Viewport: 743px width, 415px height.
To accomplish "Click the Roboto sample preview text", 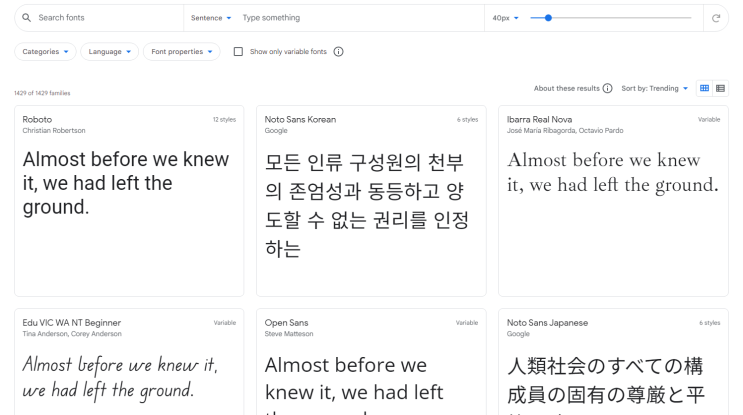I will coord(126,183).
